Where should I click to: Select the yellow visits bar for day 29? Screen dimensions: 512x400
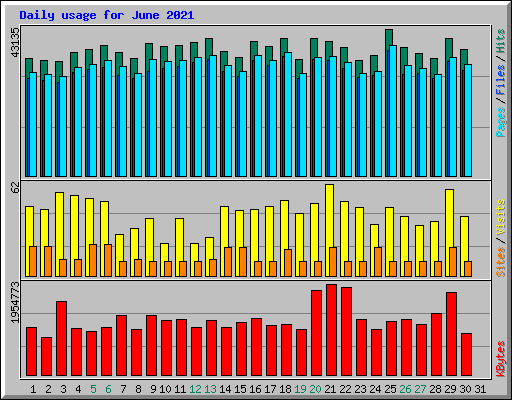point(449,233)
